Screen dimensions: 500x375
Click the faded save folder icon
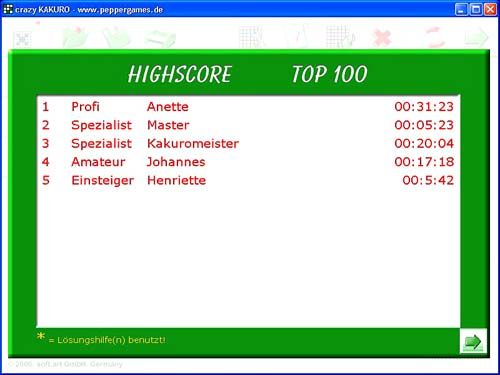tap(116, 37)
